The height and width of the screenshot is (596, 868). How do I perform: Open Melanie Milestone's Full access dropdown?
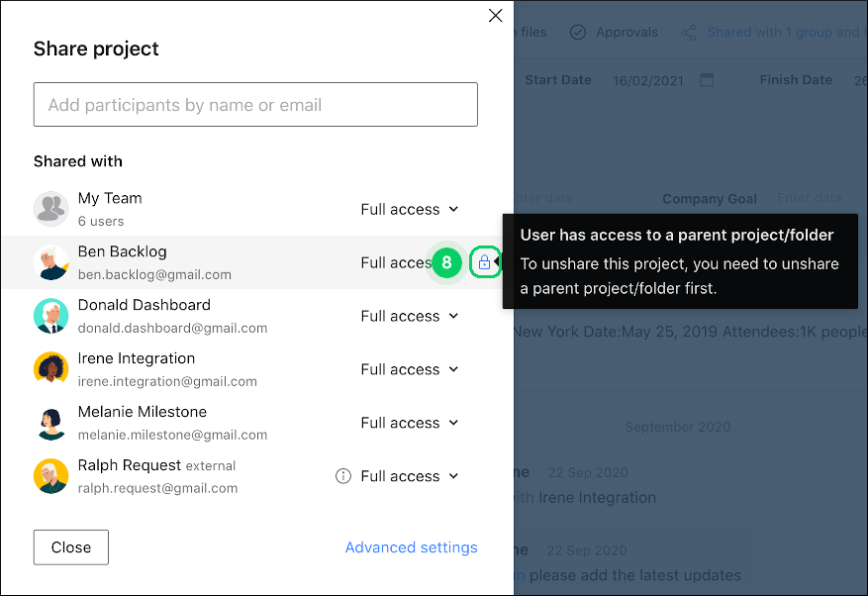click(410, 423)
